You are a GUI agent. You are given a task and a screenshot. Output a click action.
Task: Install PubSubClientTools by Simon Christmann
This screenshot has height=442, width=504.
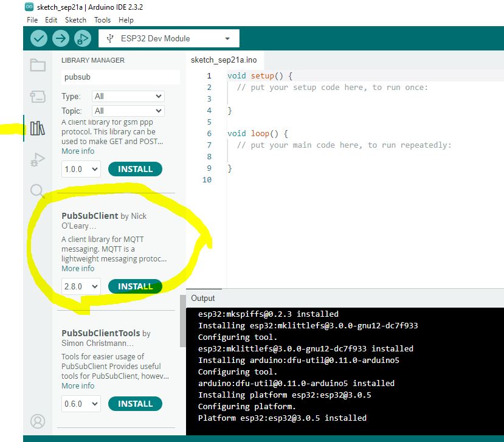coord(135,404)
